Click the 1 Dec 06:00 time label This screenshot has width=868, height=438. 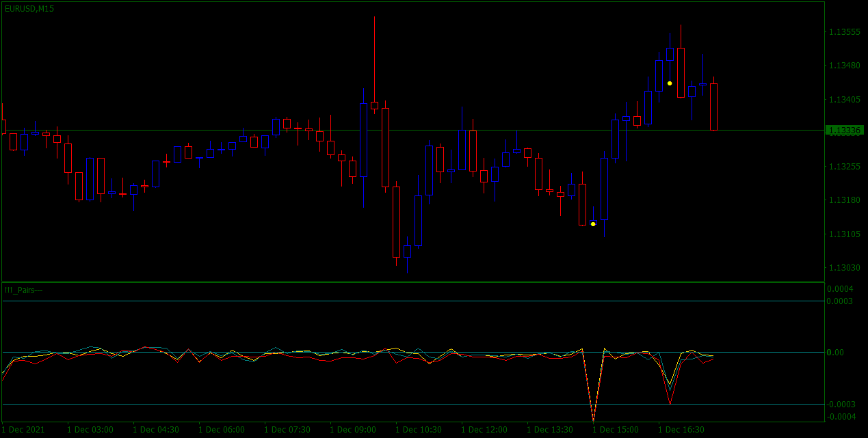222,430
